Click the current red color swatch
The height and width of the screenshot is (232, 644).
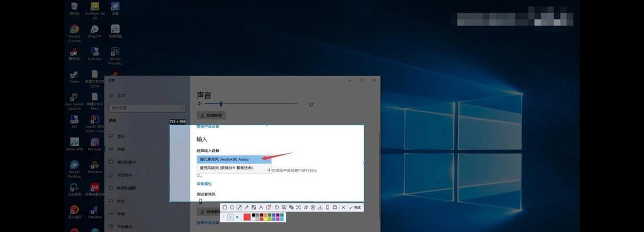coord(248,217)
